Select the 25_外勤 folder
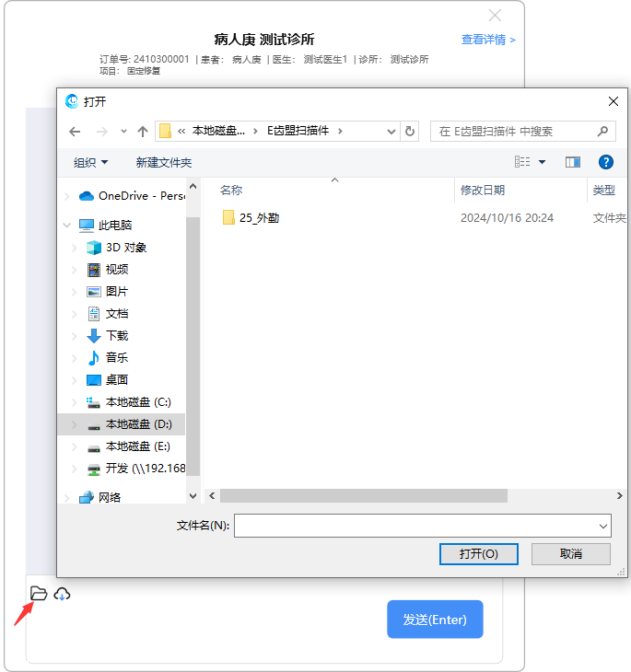 (x=259, y=218)
